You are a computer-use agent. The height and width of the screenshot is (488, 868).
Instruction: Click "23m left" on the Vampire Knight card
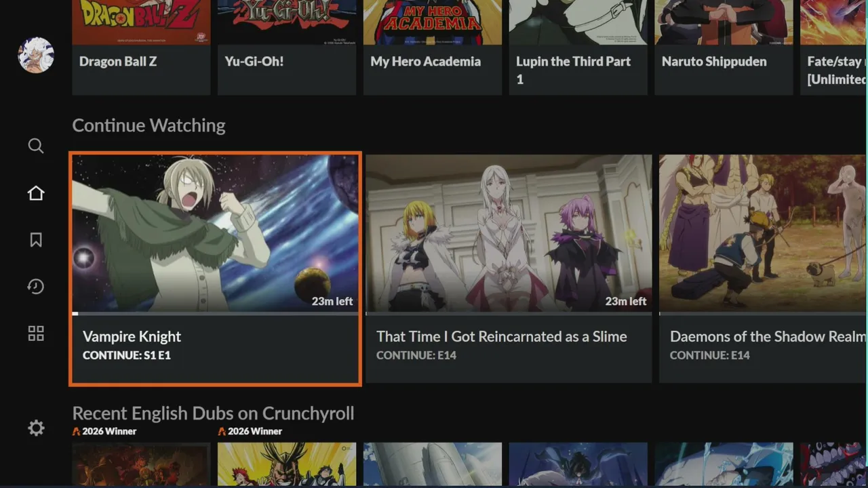coord(332,301)
